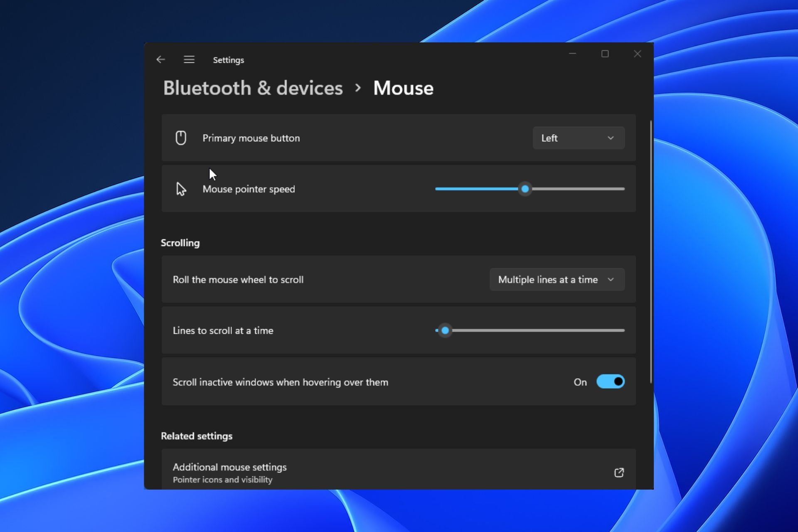Go back with the arrow icon
The width and height of the screenshot is (798, 532).
click(160, 59)
